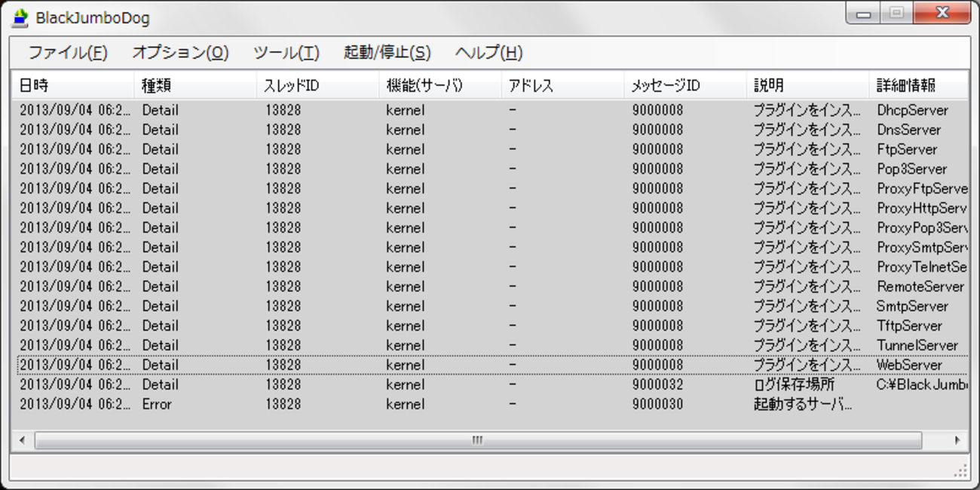The image size is (980, 490).
Task: Open the ファイル(F) menu
Action: pyautogui.click(x=68, y=53)
